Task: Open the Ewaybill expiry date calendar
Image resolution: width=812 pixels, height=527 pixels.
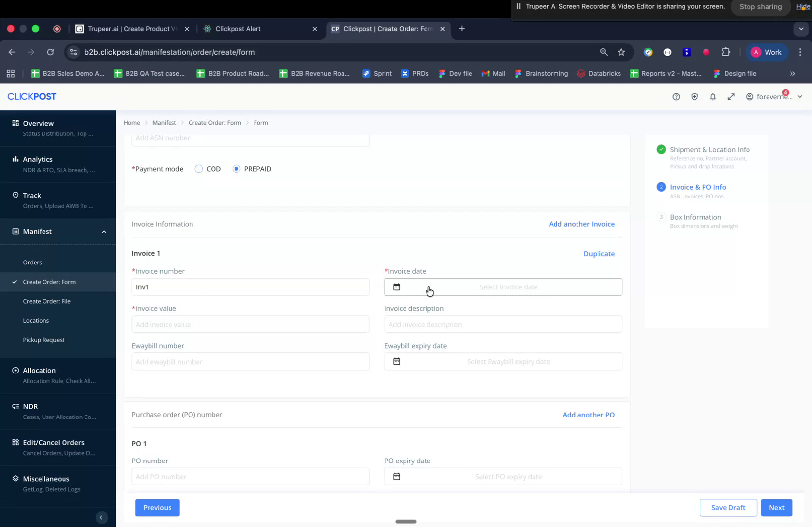Action: (x=397, y=361)
